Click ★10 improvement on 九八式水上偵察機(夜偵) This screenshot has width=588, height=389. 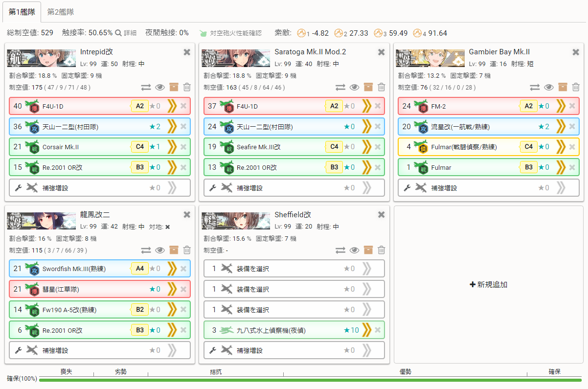click(x=351, y=330)
